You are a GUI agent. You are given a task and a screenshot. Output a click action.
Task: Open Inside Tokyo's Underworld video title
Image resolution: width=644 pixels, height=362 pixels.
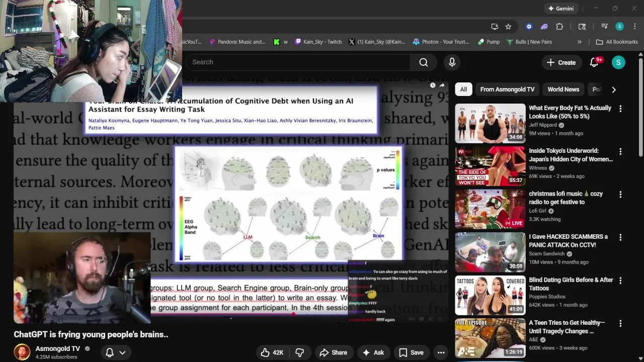(x=571, y=155)
